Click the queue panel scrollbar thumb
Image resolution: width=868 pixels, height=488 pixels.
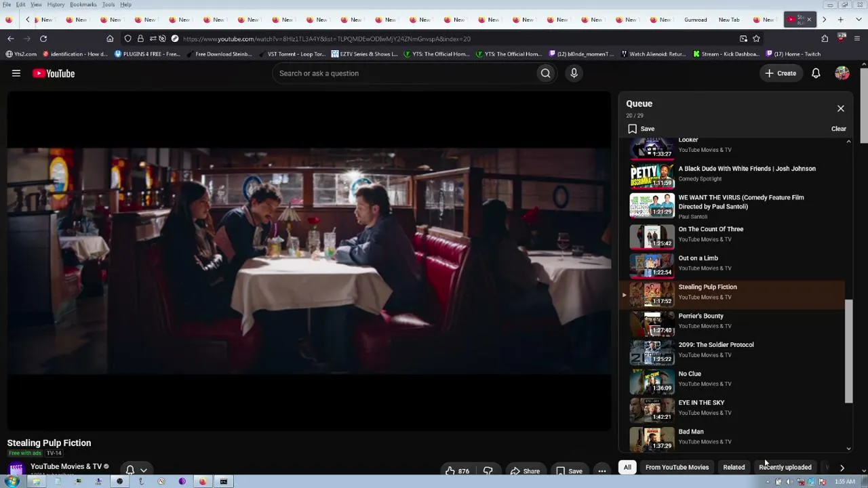pyautogui.click(x=848, y=351)
